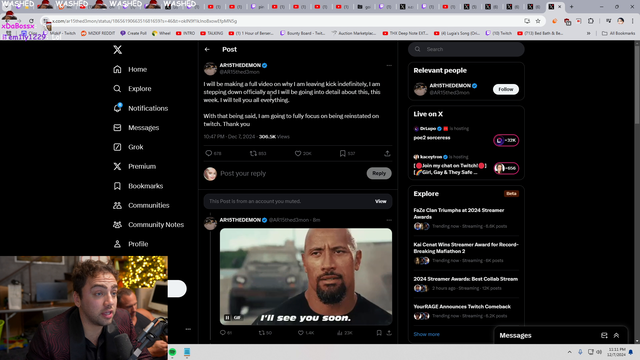Image resolution: width=640 pixels, height=360 pixels.
Task: Expand the Messages drawer with double chevron
Action: (x=616, y=336)
